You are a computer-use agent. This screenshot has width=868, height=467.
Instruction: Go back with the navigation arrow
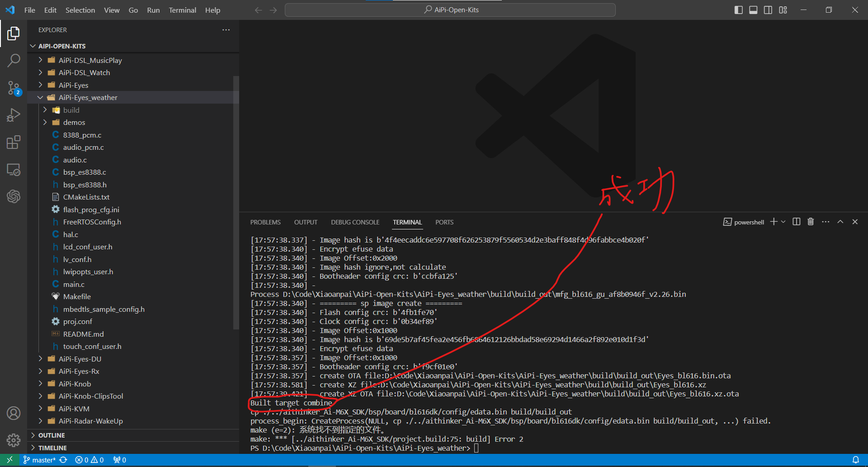pos(258,10)
